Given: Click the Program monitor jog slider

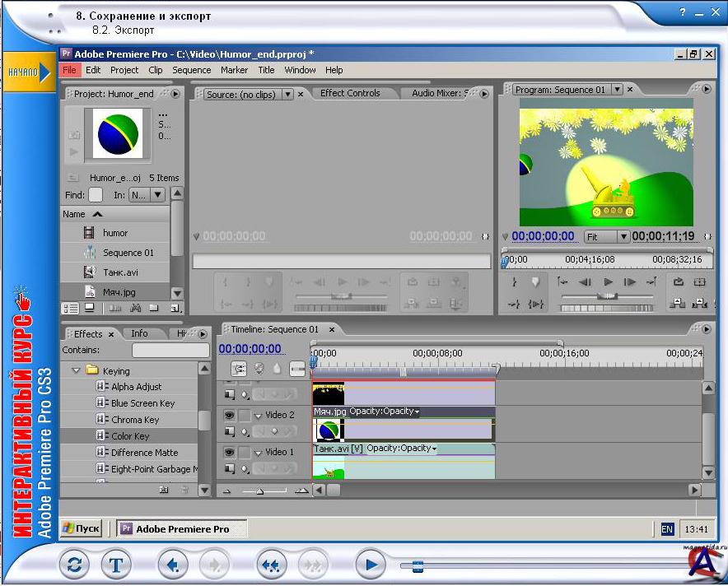Looking at the screenshot, I should pos(606,308).
